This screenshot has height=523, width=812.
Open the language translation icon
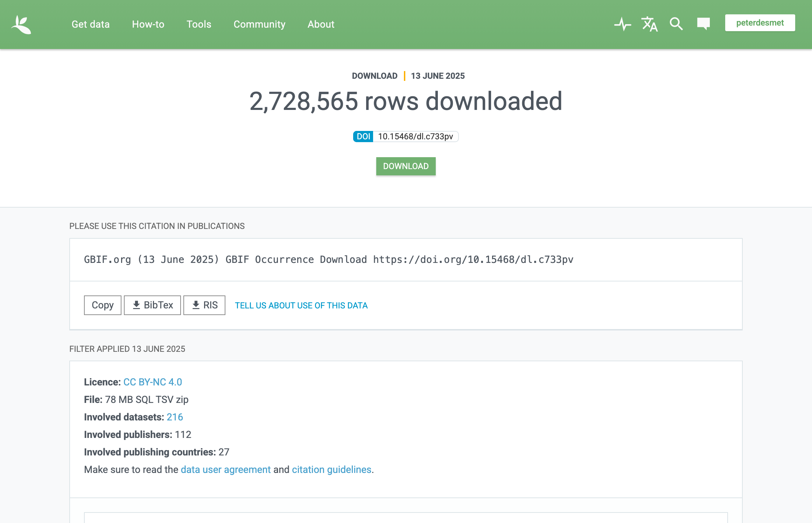pos(650,24)
